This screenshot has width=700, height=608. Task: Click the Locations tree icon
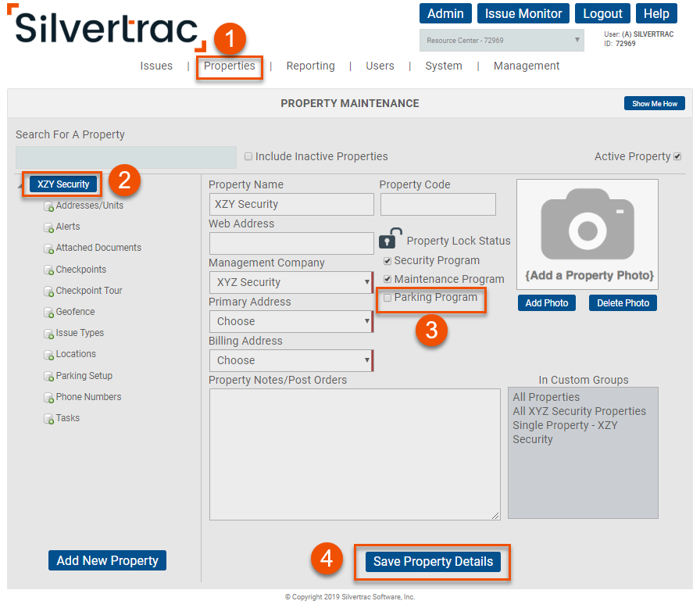point(48,355)
